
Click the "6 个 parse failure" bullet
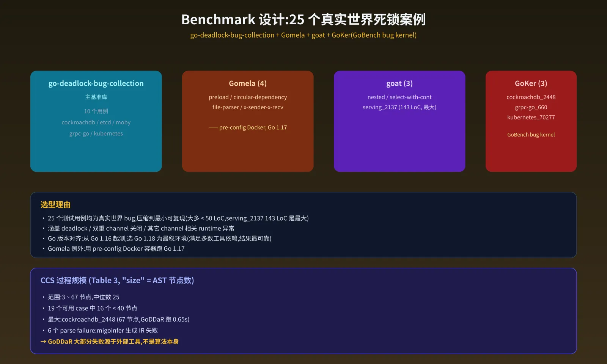100,331
